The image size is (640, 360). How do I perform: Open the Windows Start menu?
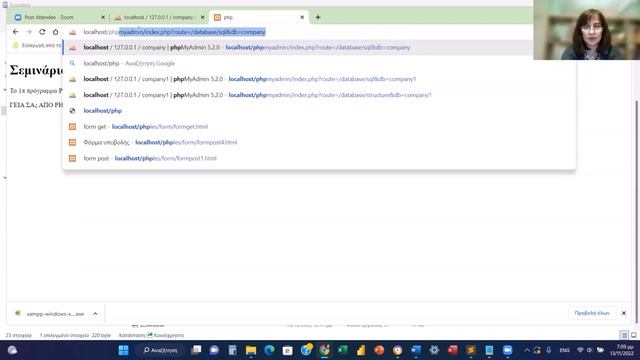[x=123, y=350]
